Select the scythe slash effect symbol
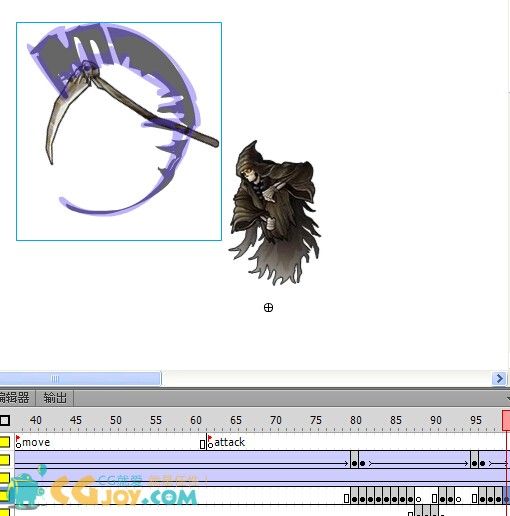This screenshot has width=510, height=516. pyautogui.click(x=119, y=131)
